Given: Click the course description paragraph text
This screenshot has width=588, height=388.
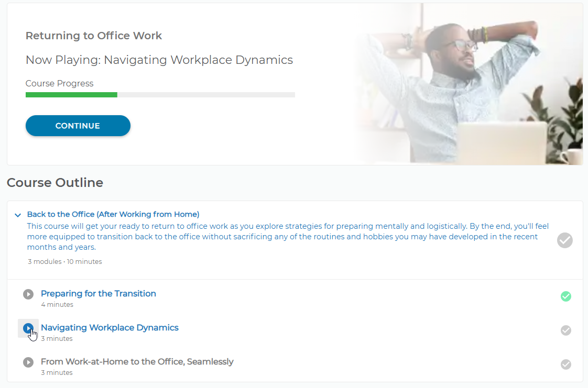Looking at the screenshot, I should [x=288, y=237].
